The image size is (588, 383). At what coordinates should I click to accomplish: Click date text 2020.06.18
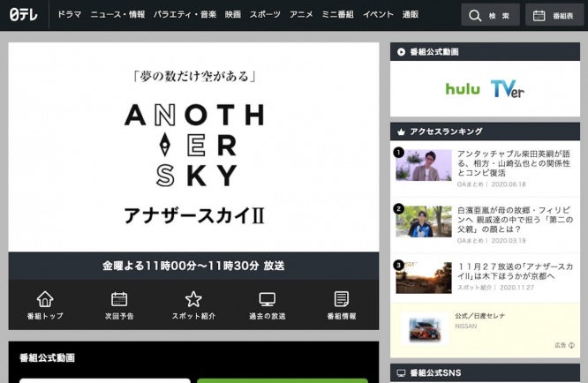pos(509,184)
